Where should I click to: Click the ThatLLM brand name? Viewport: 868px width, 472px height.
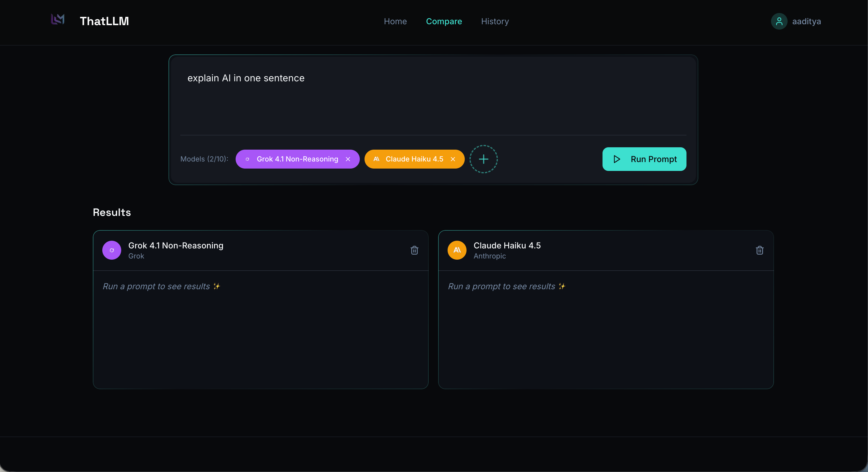pyautogui.click(x=104, y=21)
